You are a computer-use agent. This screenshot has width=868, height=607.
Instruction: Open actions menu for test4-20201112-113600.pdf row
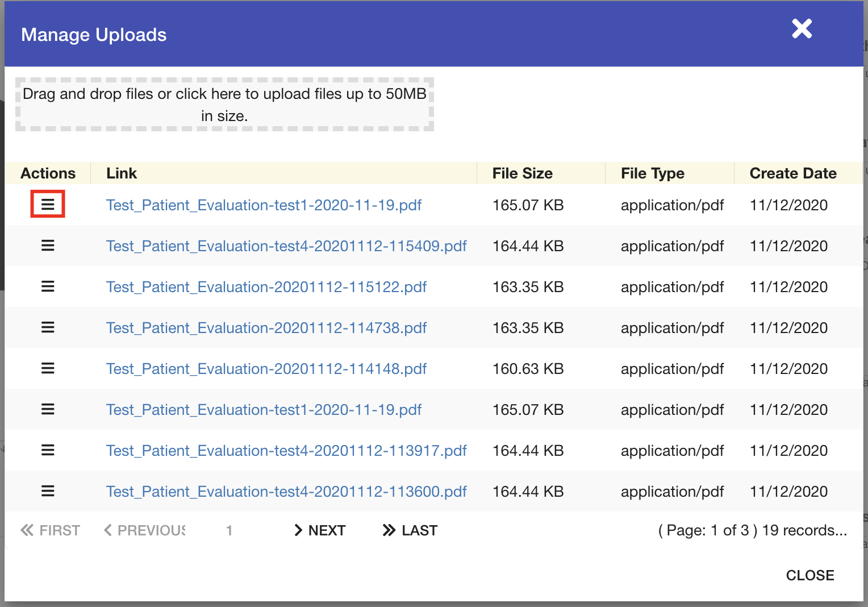click(48, 491)
